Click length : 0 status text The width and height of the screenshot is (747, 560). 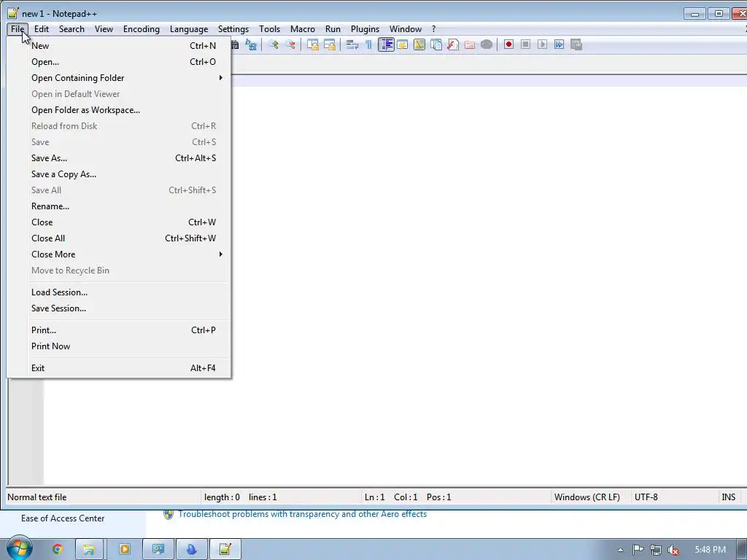point(222,497)
